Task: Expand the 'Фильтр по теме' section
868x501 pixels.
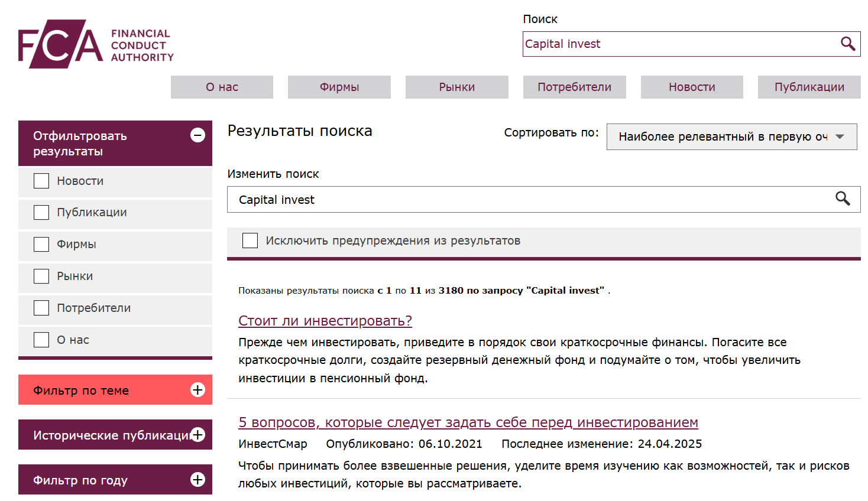Action: click(x=115, y=390)
